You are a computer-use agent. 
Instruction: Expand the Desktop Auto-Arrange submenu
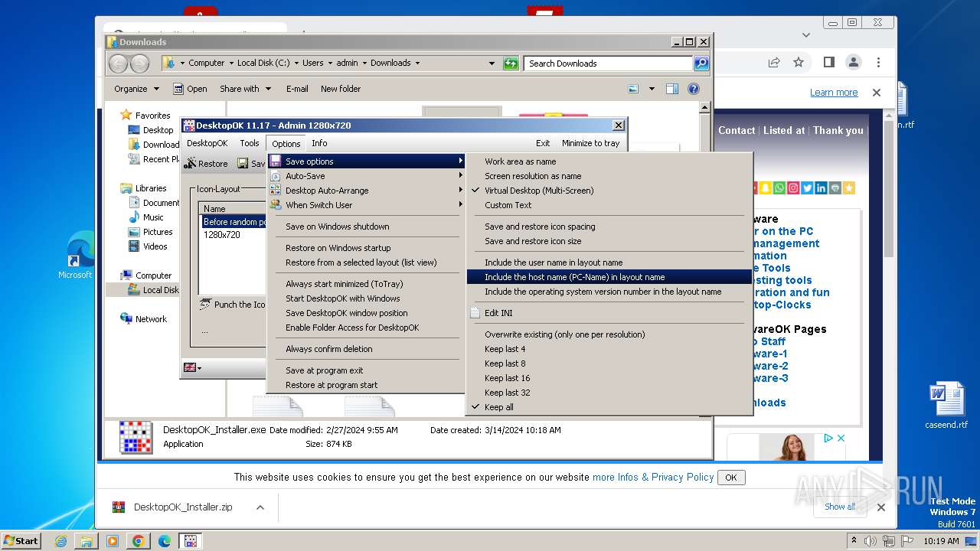pos(366,191)
